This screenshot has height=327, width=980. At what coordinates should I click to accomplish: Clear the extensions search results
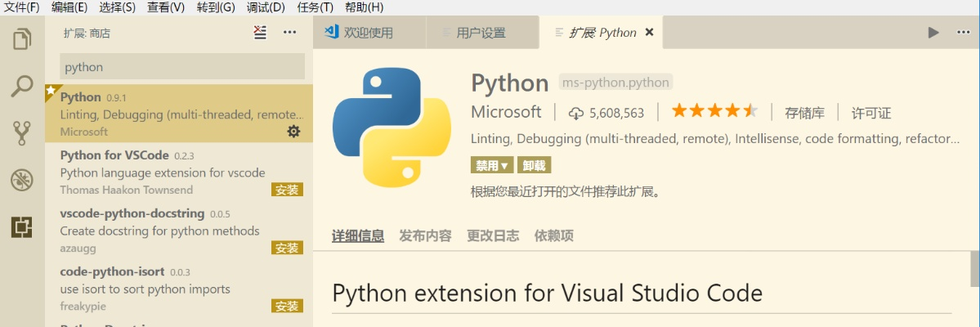point(260,33)
